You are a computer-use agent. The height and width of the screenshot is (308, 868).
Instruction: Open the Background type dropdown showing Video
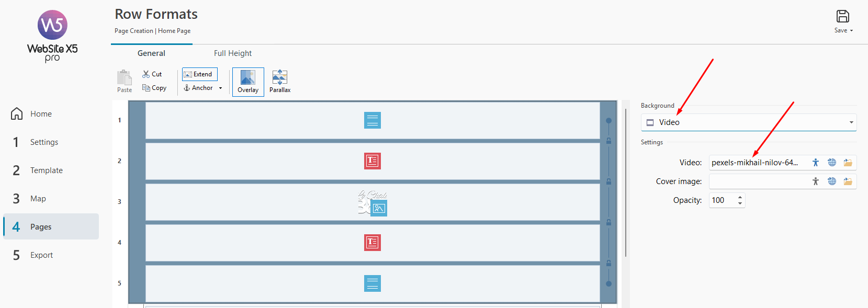(x=749, y=122)
